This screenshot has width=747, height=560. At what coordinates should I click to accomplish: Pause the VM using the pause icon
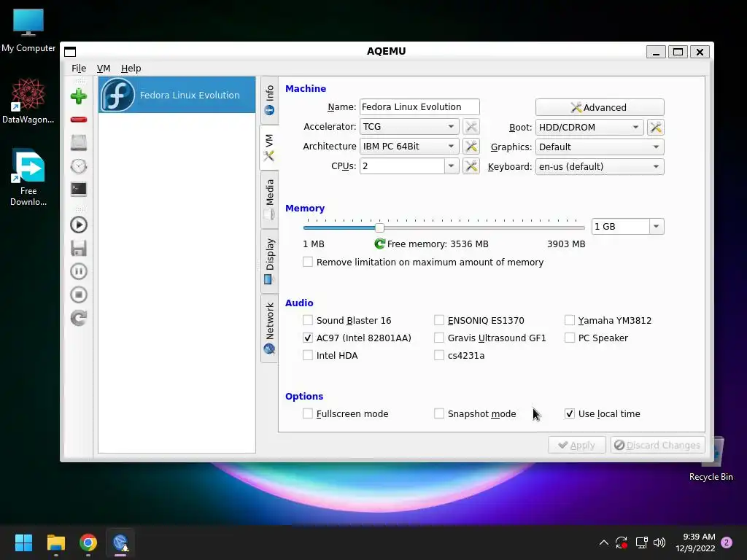tap(79, 271)
